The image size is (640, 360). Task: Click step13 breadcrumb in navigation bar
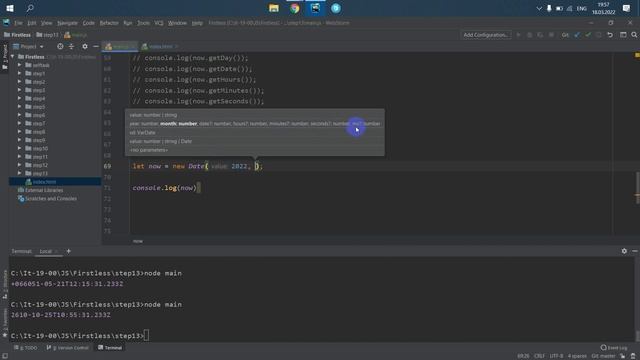(x=47, y=35)
